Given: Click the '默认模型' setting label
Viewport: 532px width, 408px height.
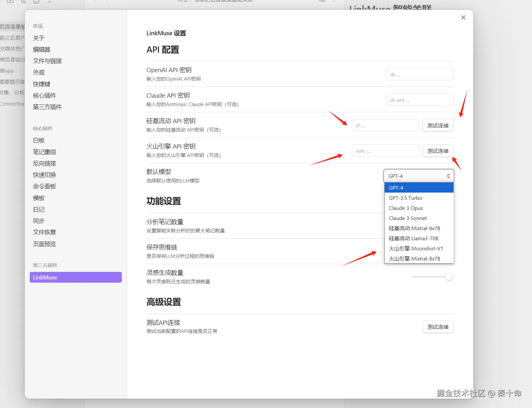Looking at the screenshot, I should click(x=159, y=172).
